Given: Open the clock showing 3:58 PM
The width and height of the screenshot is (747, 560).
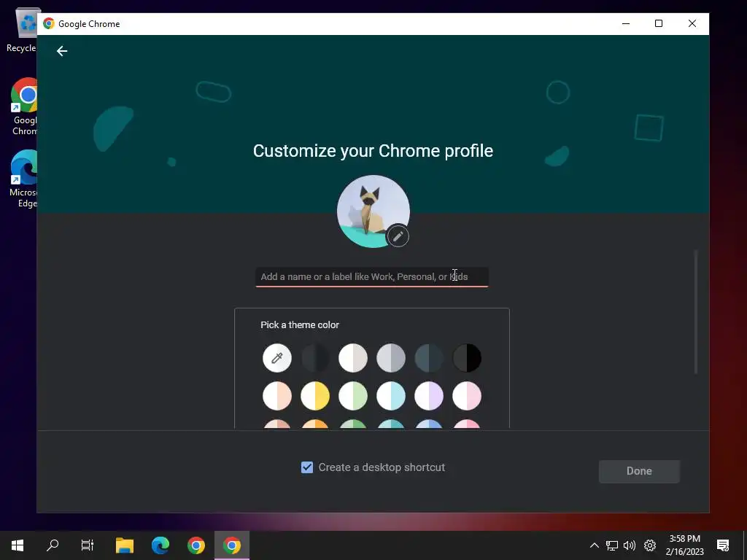Looking at the screenshot, I should (x=684, y=545).
